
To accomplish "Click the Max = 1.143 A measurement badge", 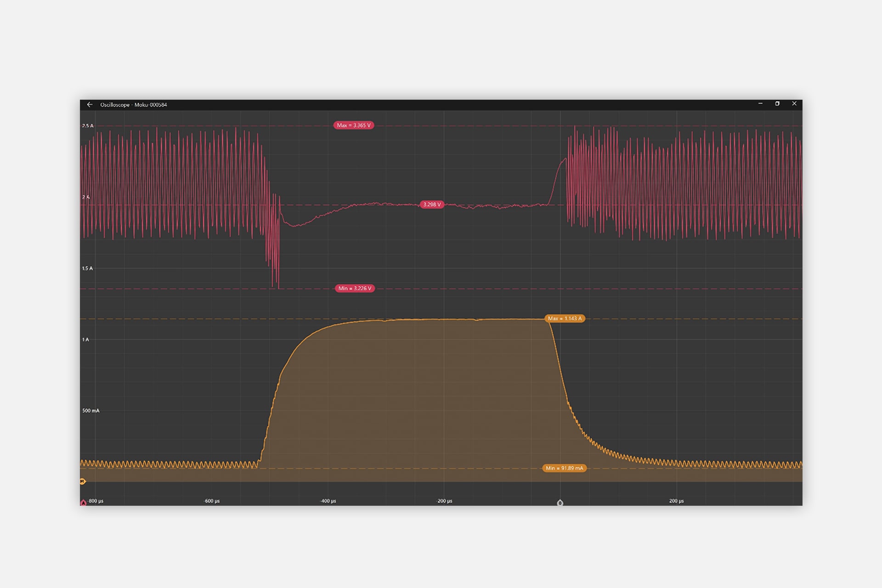I will (566, 317).
